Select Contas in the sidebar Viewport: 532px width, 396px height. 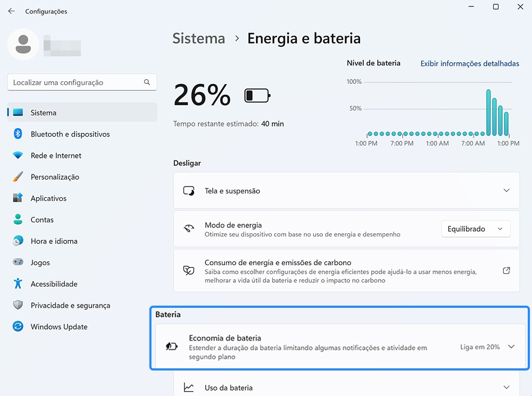(42, 220)
